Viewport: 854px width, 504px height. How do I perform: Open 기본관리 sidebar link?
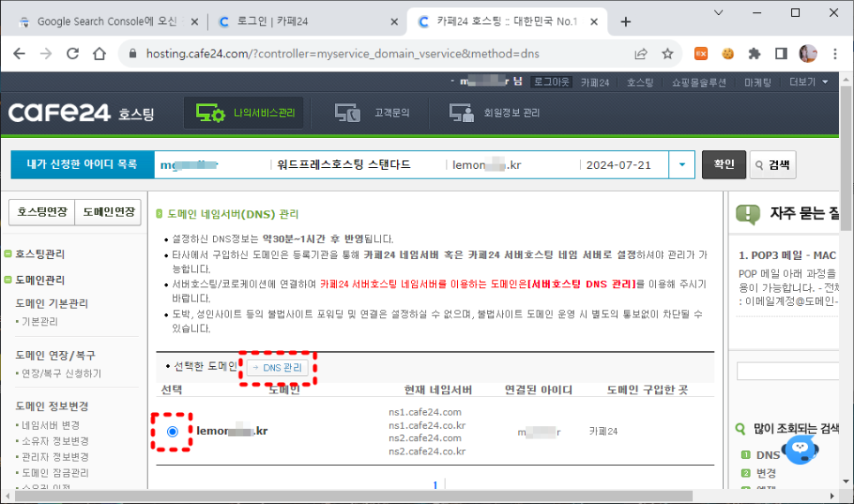click(x=39, y=322)
